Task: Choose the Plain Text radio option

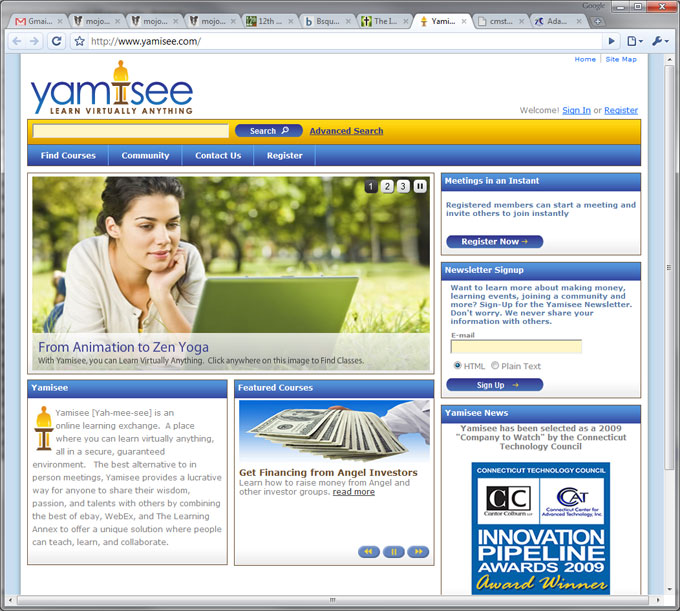Action: tap(495, 366)
